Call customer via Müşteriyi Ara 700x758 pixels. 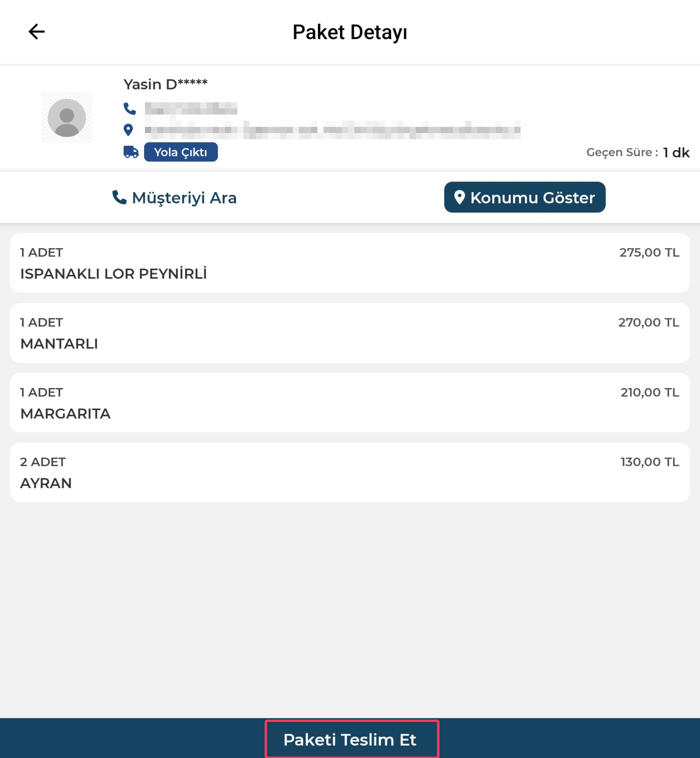(x=174, y=198)
